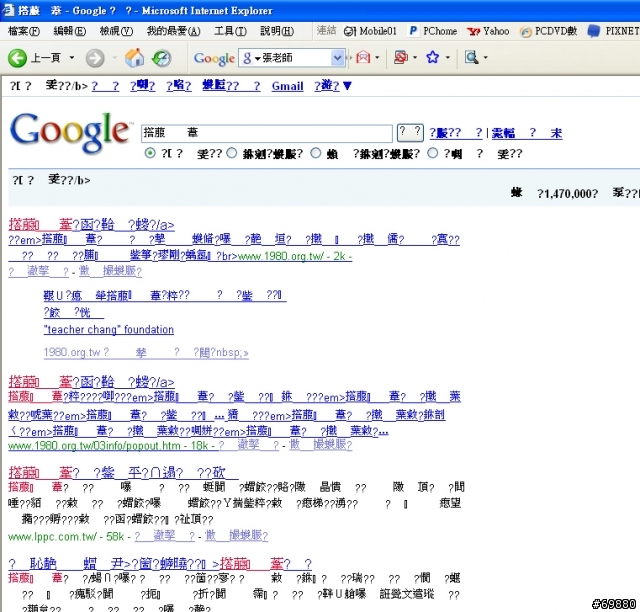Open the Forward button history dropdown arrow
Viewport: 640px width, 612px height.
point(114,58)
